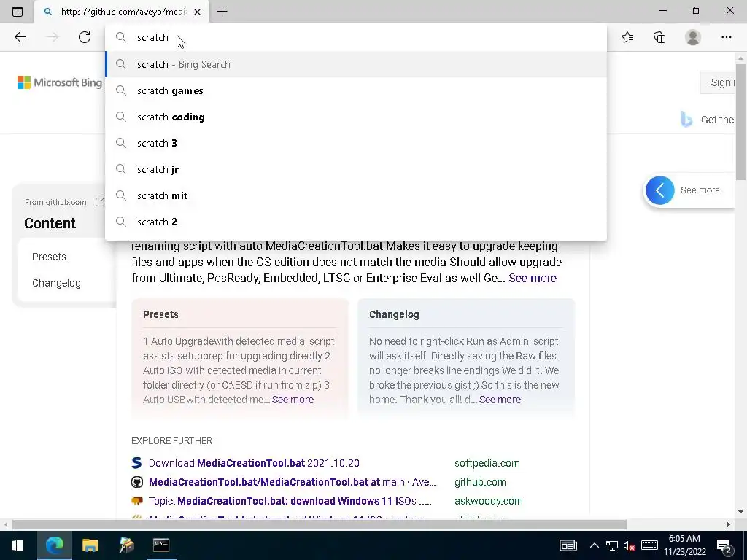747x560 pixels.
Task: Expand Changelog card See more
Action: tap(500, 400)
